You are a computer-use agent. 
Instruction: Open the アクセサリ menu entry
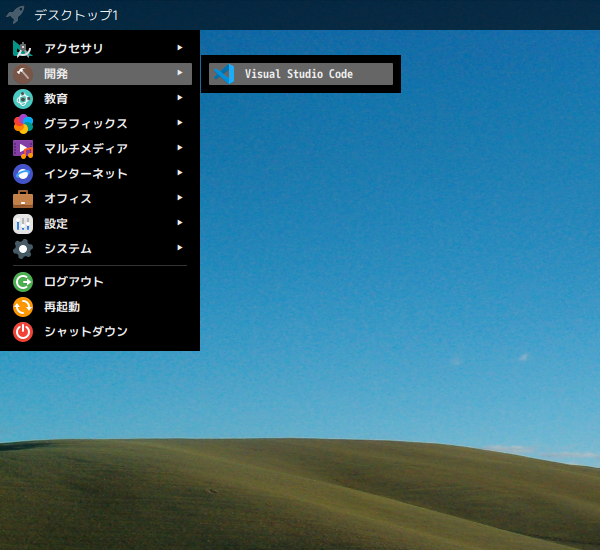[x=100, y=49]
